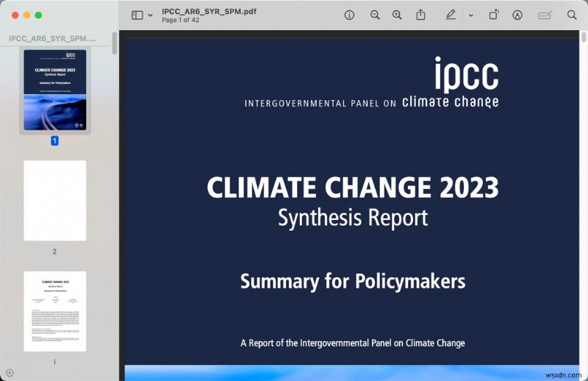Select page 1 cover thumbnail
This screenshot has width=588, height=381.
[x=54, y=90]
